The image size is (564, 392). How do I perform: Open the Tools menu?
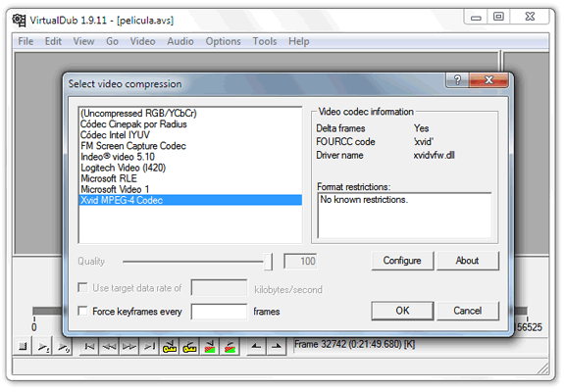pos(265,41)
